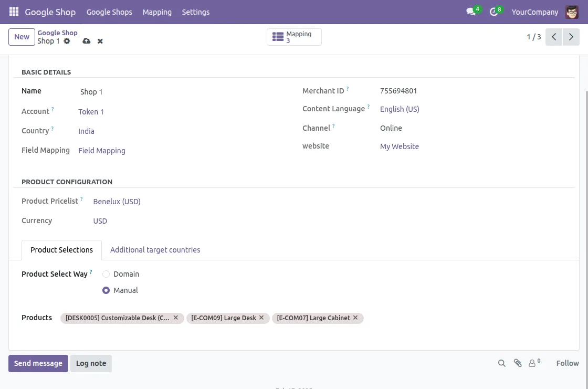The image size is (588, 389).
Task: Open the main apps grid menu
Action: coord(14,12)
